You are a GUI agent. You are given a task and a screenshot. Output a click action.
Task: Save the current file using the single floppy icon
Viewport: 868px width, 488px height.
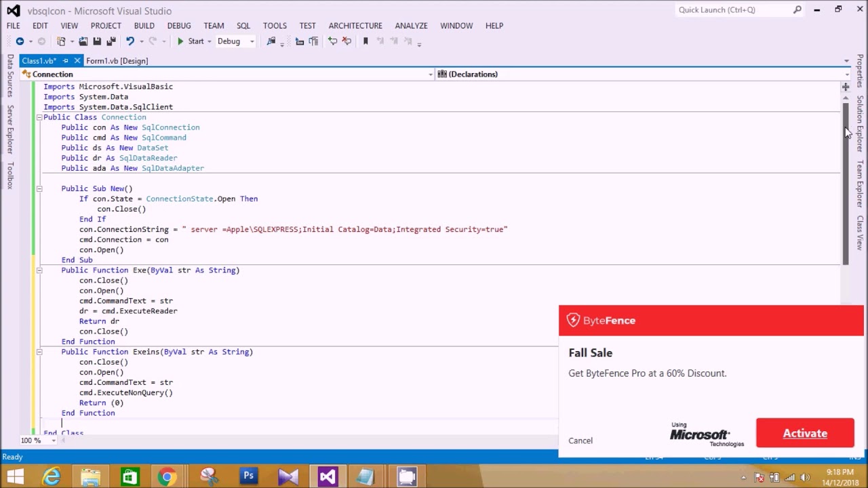coord(97,41)
